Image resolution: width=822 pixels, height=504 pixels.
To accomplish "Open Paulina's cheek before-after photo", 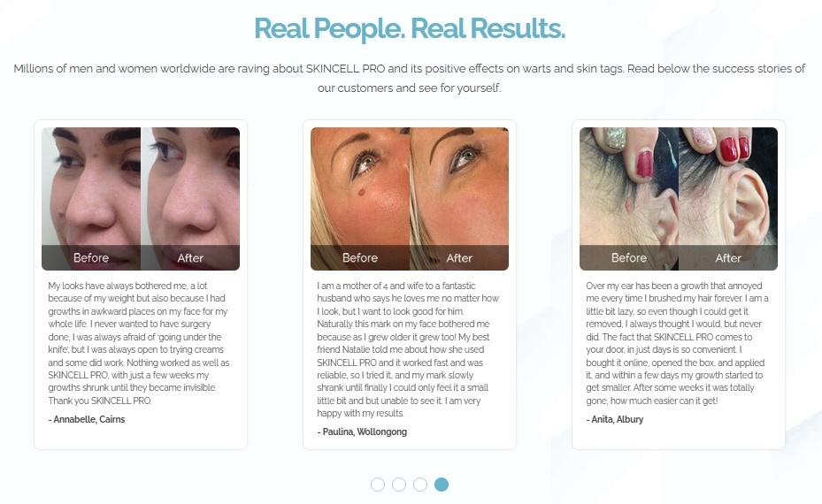I will (x=410, y=199).
